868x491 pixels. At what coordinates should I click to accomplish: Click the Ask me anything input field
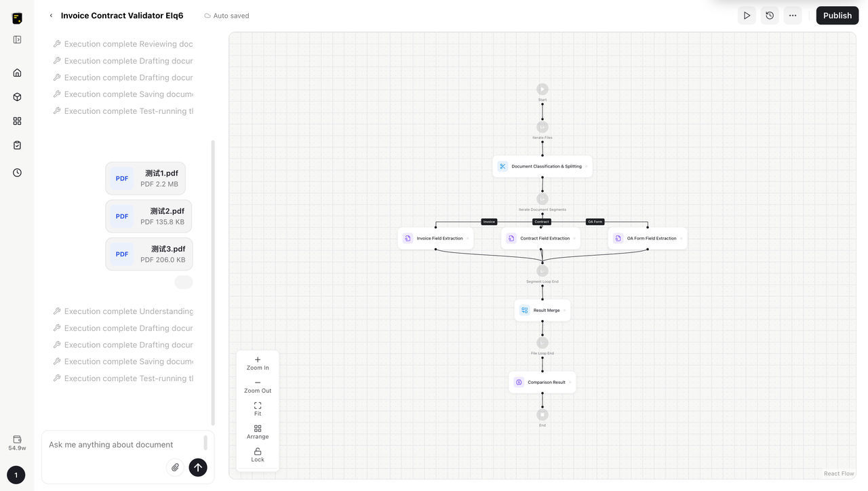tap(124, 445)
